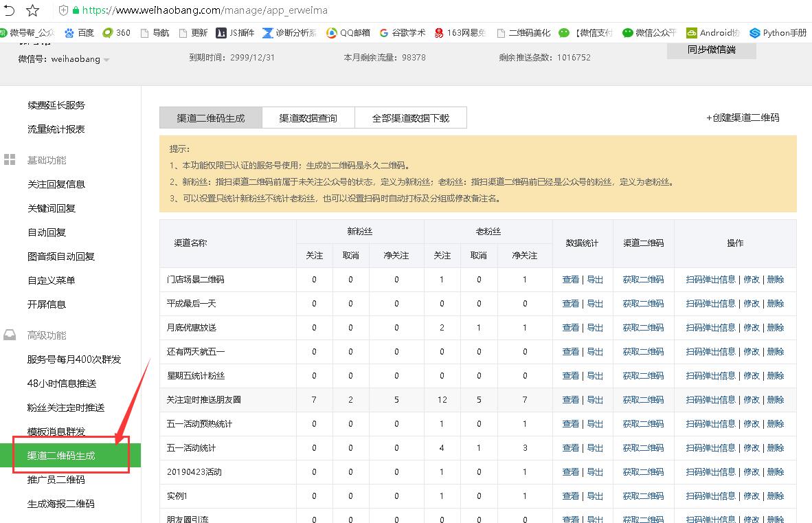
Task: Click 修改 in the 星期五统计粉丝 row
Action: [x=752, y=376]
